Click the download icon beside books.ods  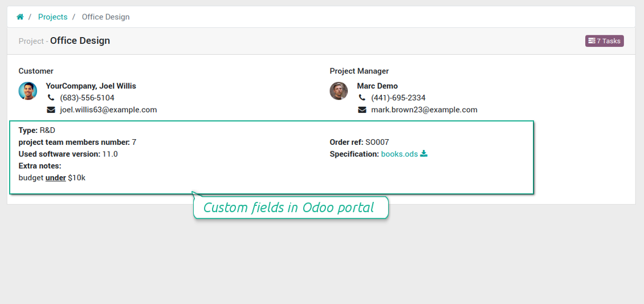(424, 154)
